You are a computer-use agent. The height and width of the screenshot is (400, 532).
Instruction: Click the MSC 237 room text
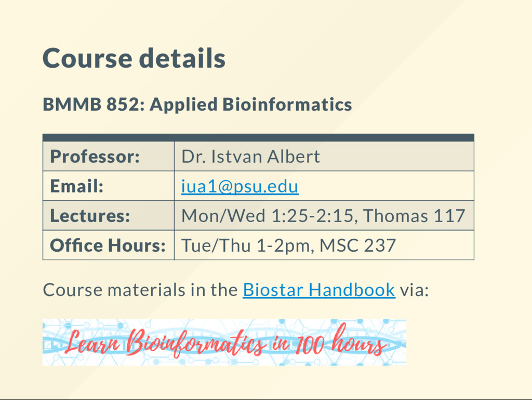coord(357,246)
